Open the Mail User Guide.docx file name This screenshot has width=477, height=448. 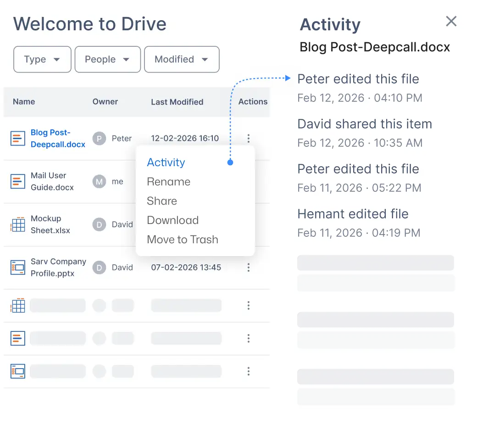52,181
